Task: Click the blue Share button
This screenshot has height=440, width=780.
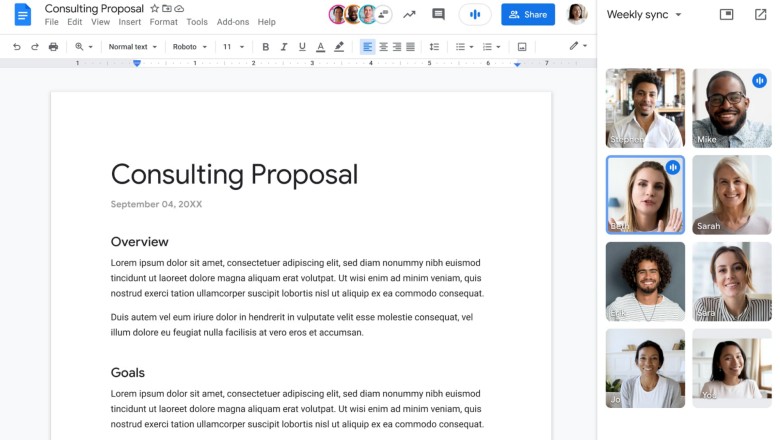Action: point(528,14)
